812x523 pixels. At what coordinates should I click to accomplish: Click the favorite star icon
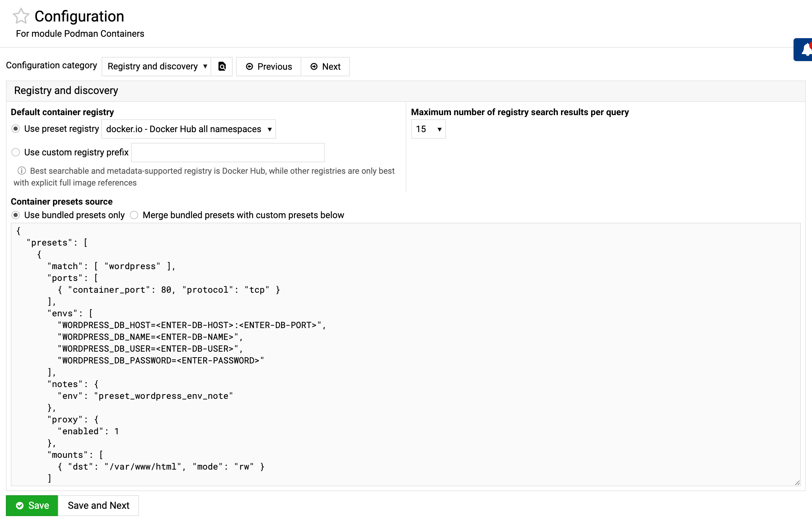point(21,16)
